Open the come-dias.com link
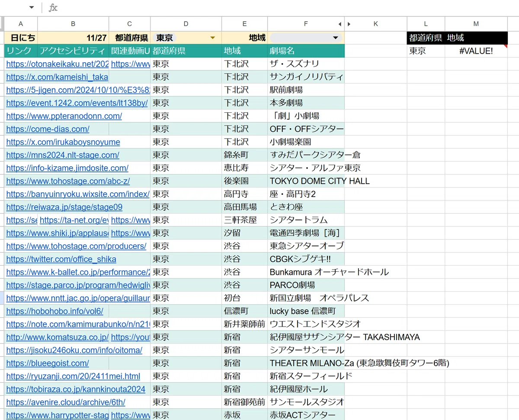The image size is (519, 420). [48, 129]
